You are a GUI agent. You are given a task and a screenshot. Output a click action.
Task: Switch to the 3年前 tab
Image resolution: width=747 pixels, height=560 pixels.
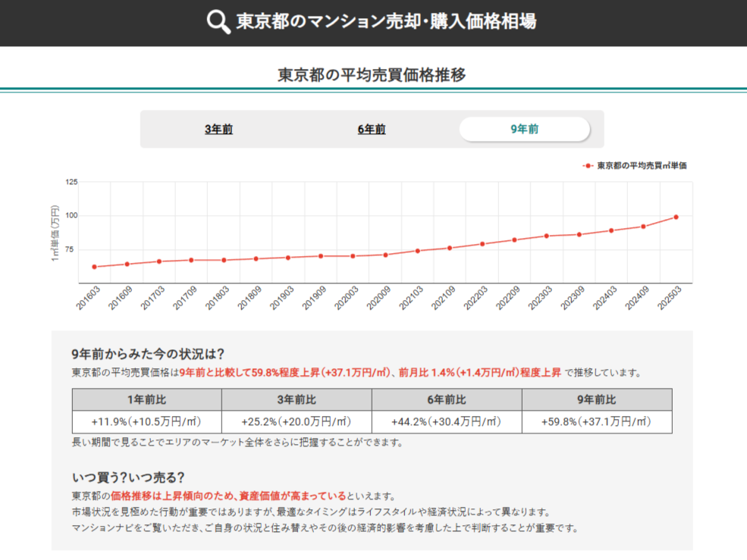pos(218,130)
